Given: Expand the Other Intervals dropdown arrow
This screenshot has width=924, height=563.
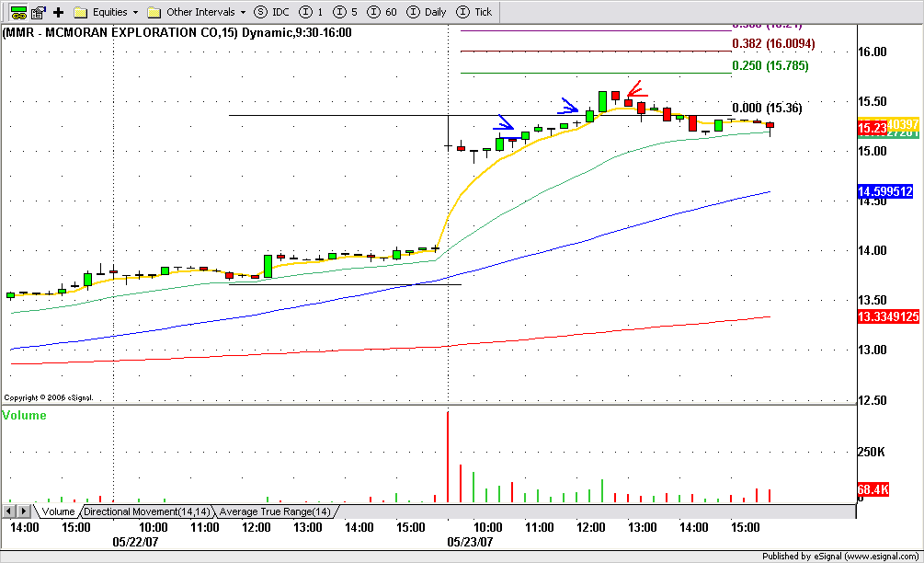Looking at the screenshot, I should [x=243, y=12].
